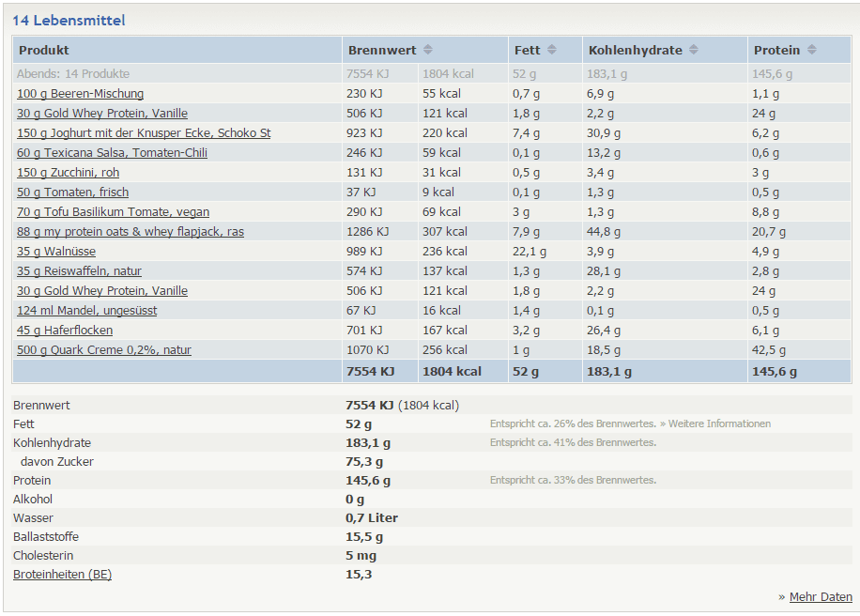Select 28,1 g carbohydrates in Reiswaffeln row
The image size is (860, 616).
click(604, 271)
